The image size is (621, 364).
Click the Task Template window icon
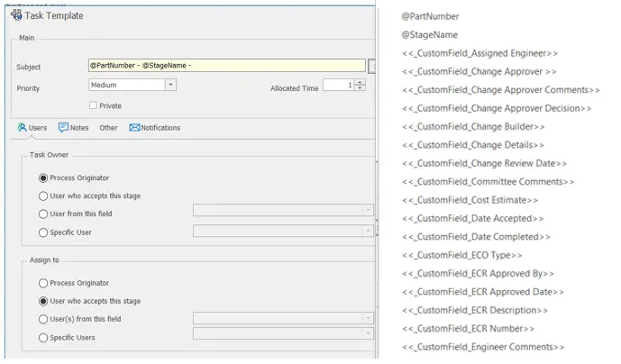click(16, 15)
